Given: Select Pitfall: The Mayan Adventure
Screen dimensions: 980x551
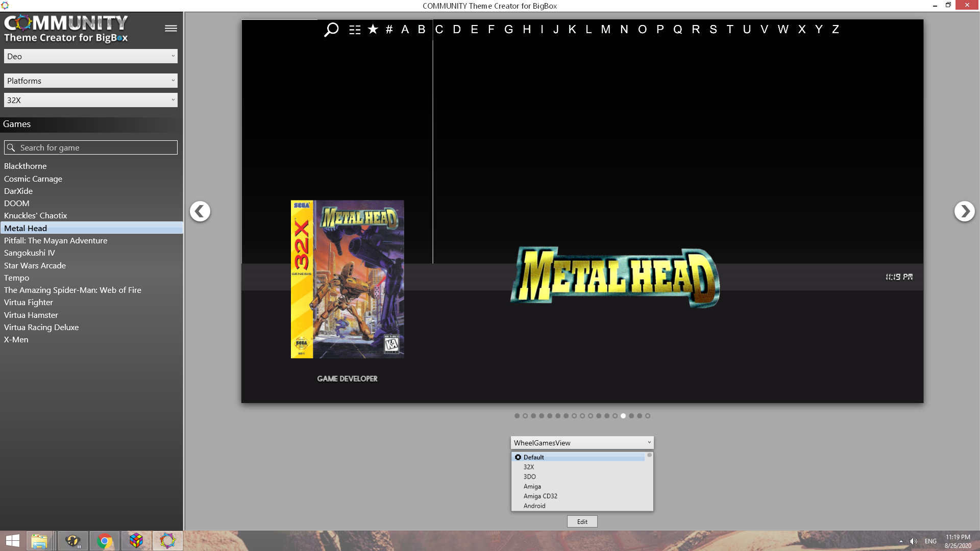Looking at the screenshot, I should pyautogui.click(x=91, y=240).
